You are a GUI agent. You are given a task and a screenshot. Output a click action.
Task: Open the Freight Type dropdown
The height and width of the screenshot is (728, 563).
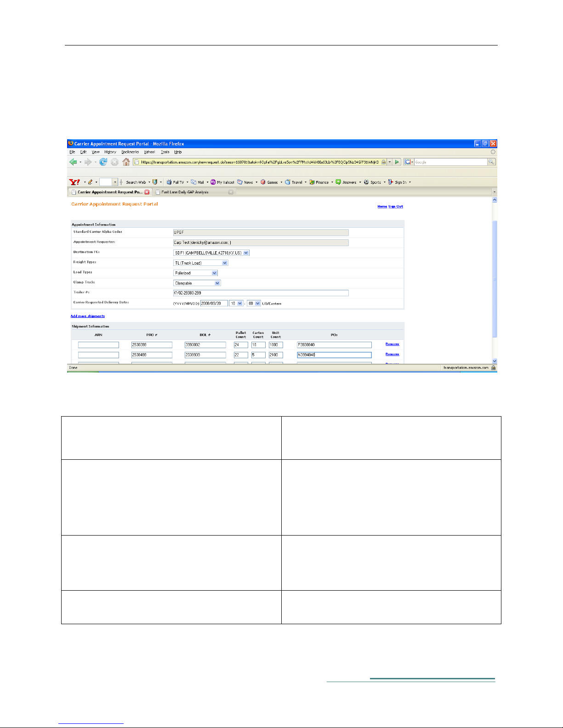coord(225,263)
